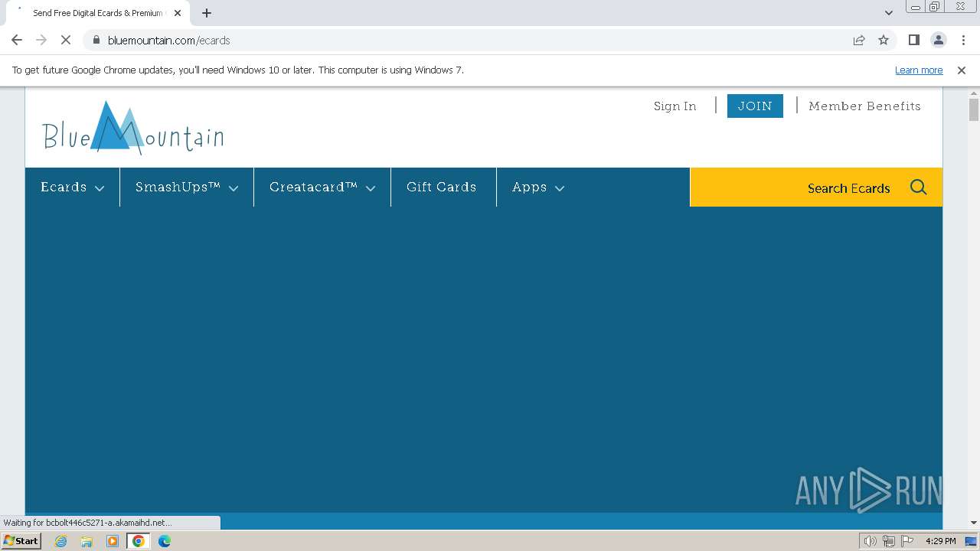Expand the SmashUps chevron arrow
This screenshot has width=980, height=551.
[x=234, y=188]
